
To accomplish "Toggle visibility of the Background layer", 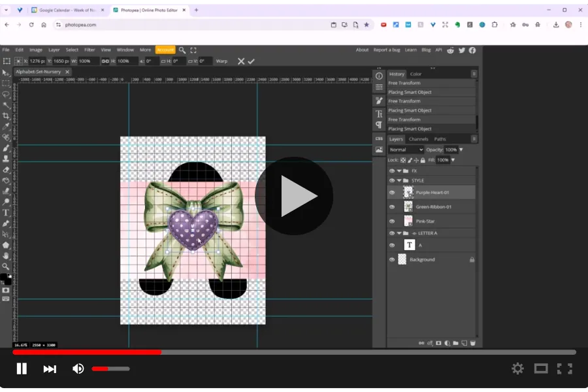I will point(392,259).
